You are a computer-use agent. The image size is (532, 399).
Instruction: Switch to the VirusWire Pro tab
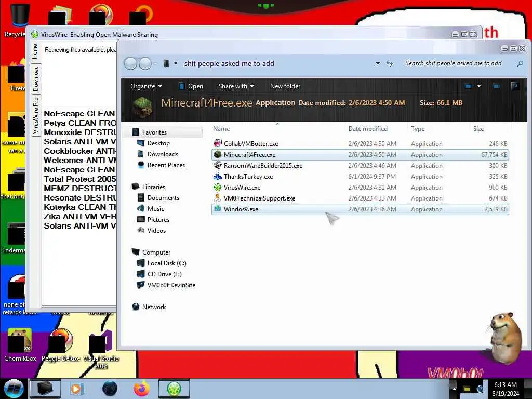pos(35,115)
